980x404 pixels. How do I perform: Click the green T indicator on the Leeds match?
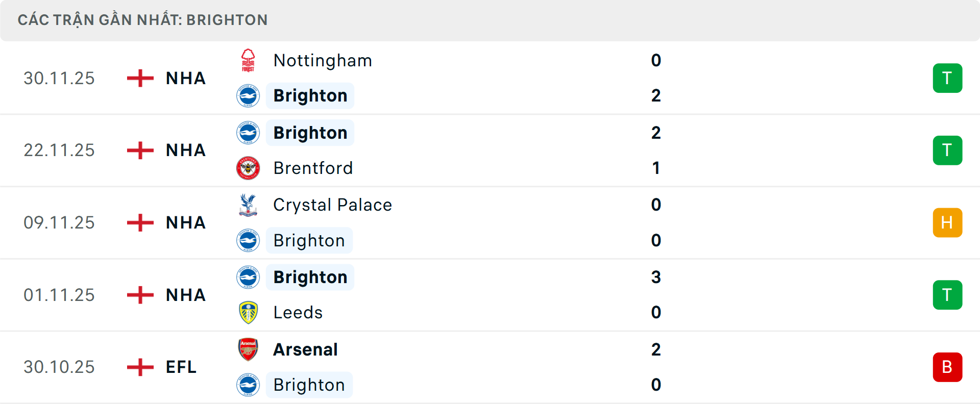[x=947, y=294]
